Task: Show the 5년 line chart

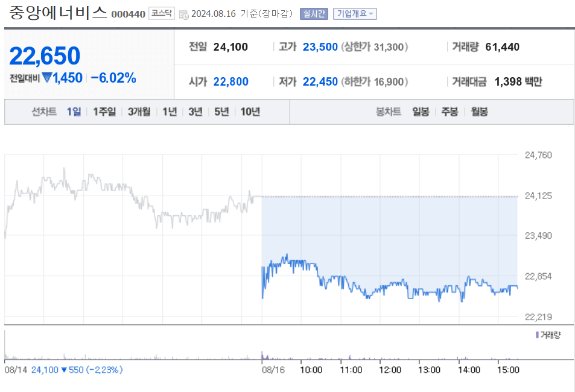Action: point(221,112)
